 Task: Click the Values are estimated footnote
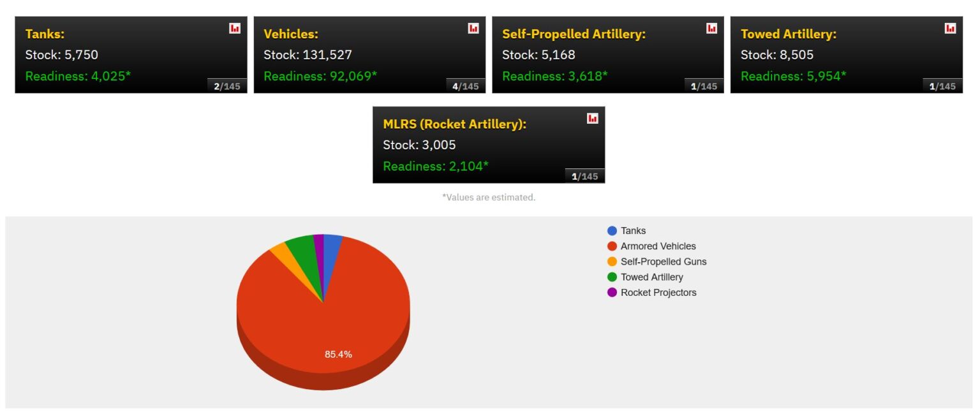click(490, 197)
